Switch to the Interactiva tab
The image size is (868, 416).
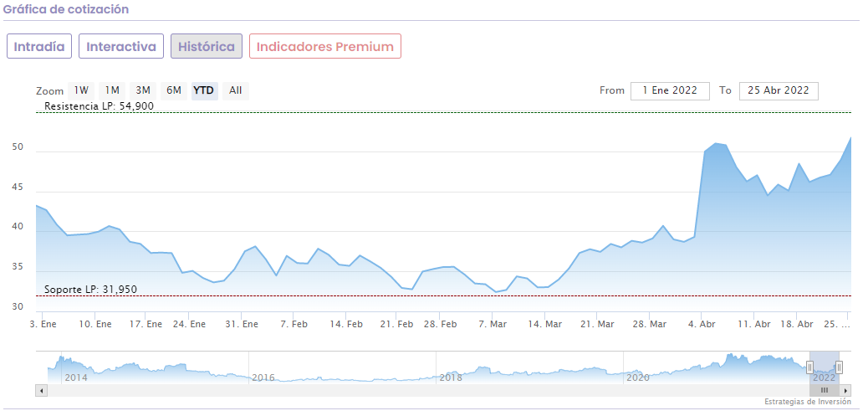click(x=121, y=47)
